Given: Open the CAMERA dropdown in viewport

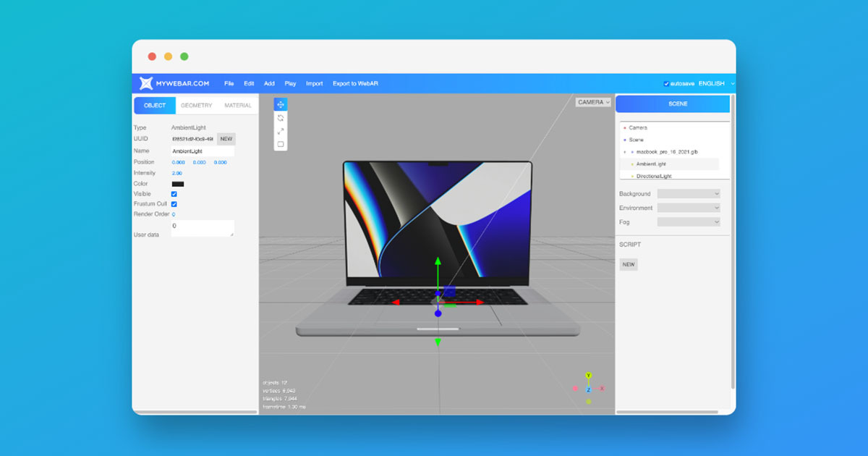Looking at the screenshot, I should [593, 102].
